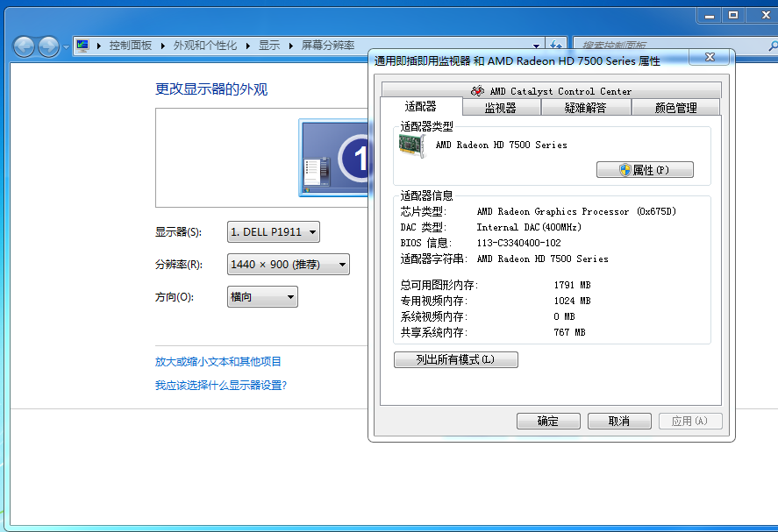Click the 列出所有模式(L) button
Image resolution: width=778 pixels, height=532 pixels.
coord(455,360)
